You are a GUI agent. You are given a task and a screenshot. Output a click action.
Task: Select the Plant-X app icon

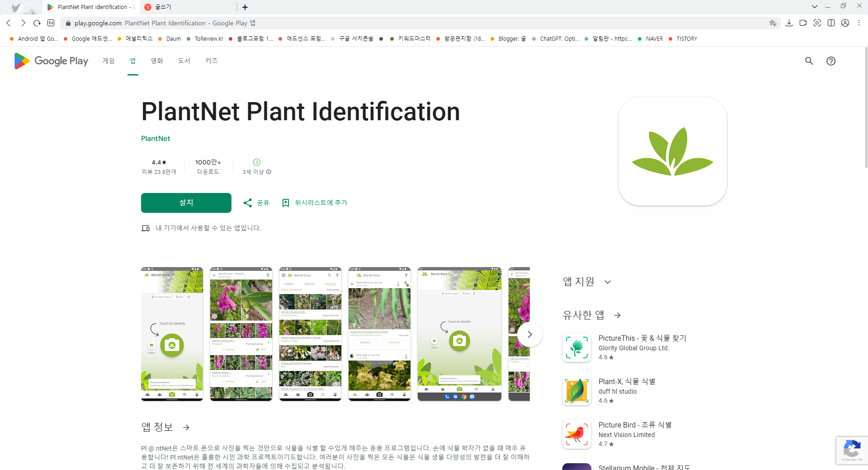[x=576, y=391]
